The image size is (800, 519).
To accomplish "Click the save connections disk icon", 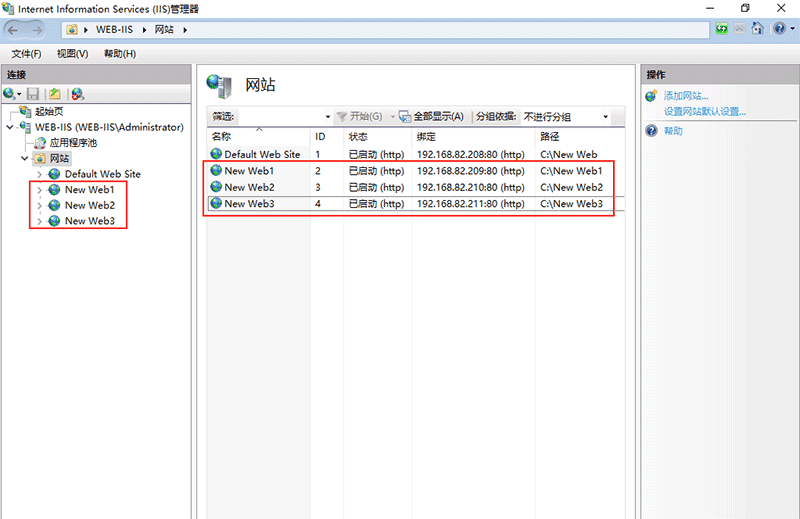I will [x=33, y=94].
